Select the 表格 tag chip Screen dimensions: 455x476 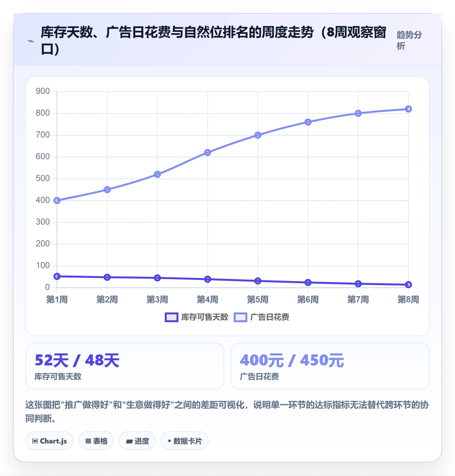tap(96, 441)
